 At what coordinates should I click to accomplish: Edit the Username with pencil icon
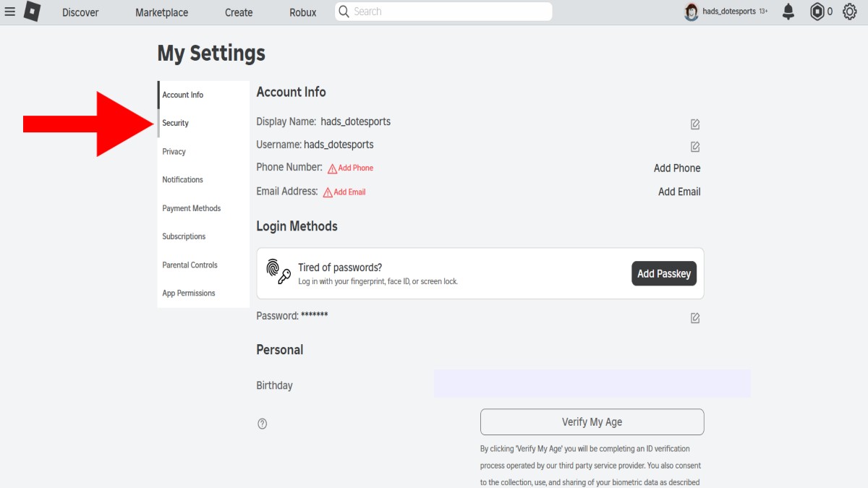tap(695, 147)
